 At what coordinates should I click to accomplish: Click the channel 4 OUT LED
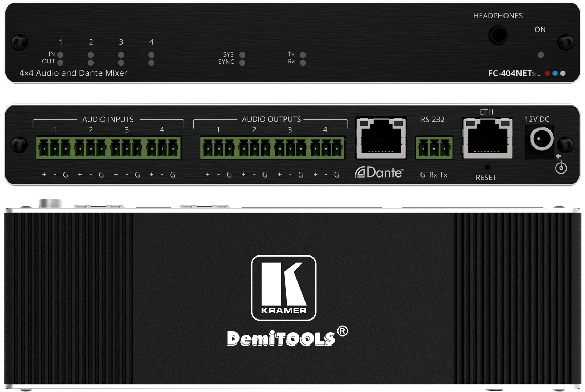(151, 63)
